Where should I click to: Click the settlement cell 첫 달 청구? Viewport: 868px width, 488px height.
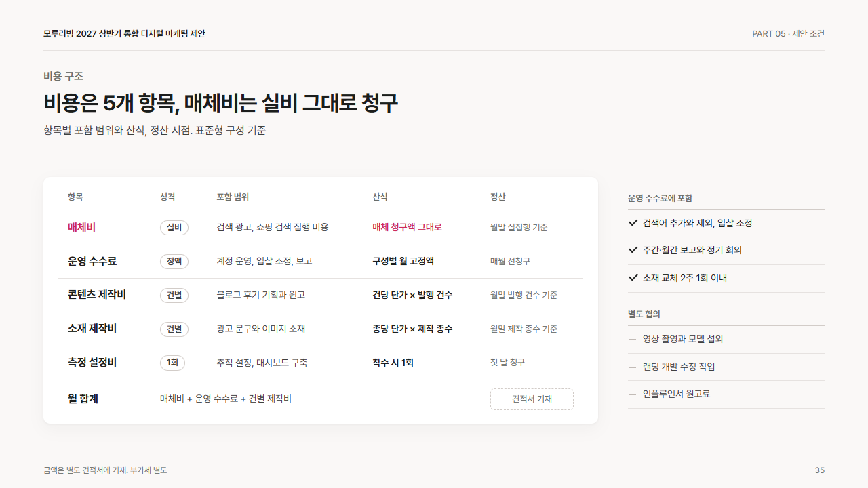(x=507, y=363)
